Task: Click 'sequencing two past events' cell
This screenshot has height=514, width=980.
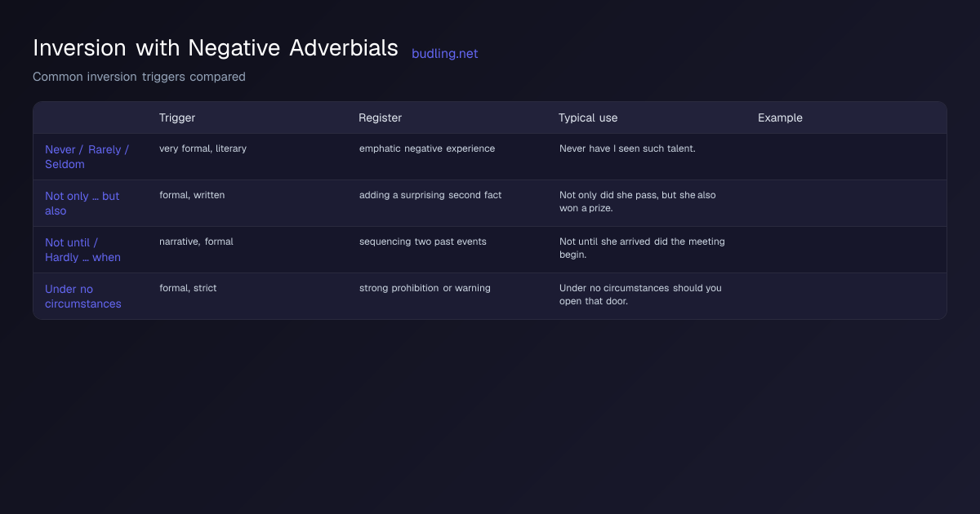Action: pos(423,241)
